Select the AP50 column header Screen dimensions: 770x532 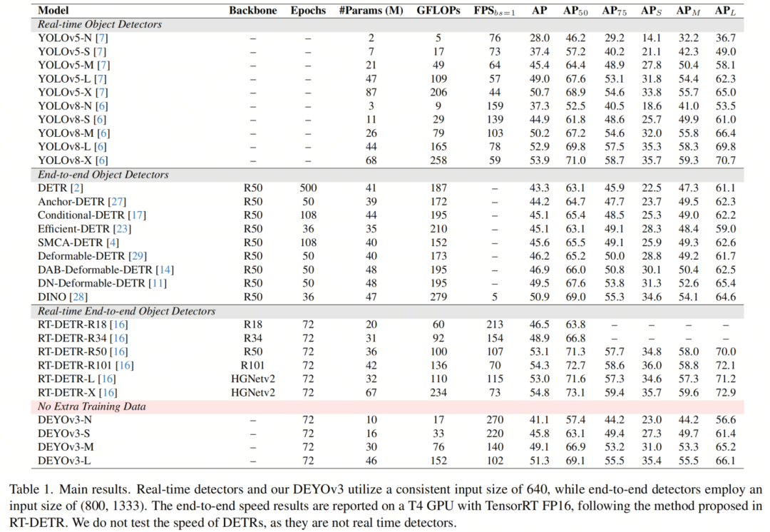(575, 11)
